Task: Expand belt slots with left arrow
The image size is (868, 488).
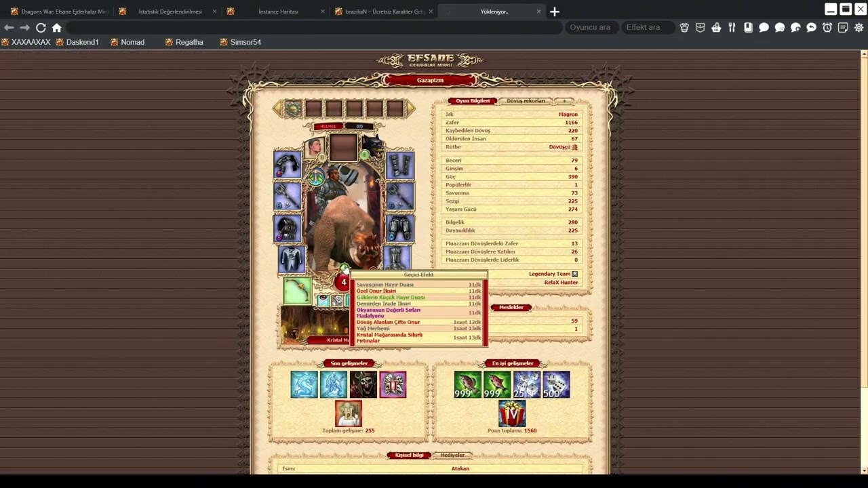Action: click(x=277, y=109)
